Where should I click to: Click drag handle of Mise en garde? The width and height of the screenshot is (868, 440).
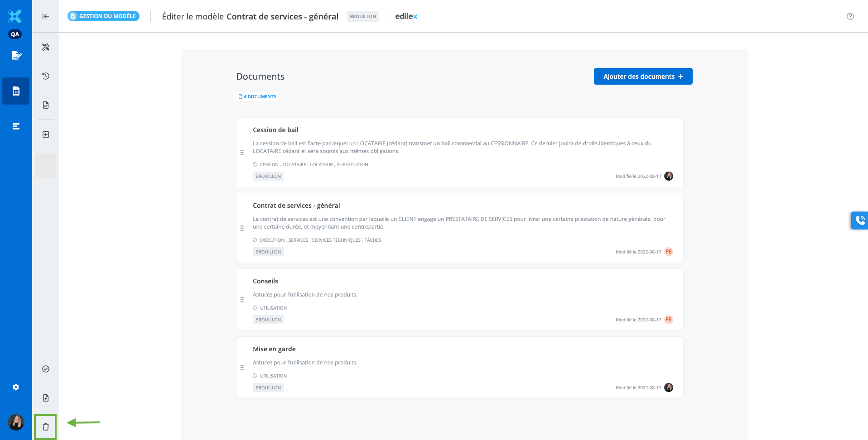click(242, 368)
